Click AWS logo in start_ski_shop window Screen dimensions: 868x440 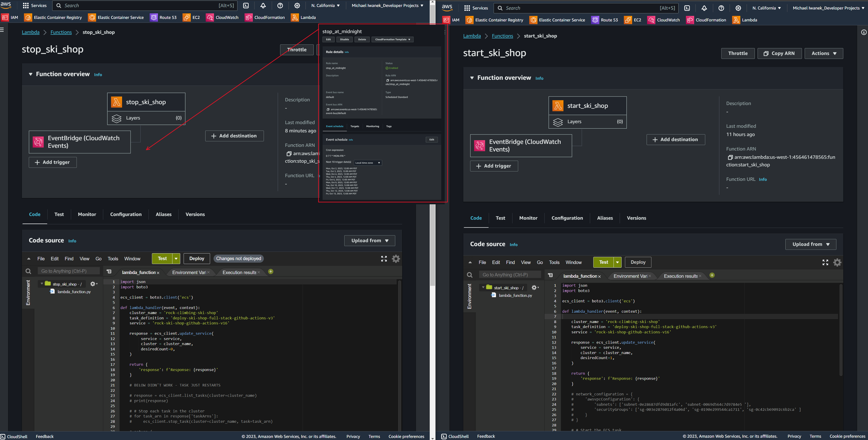point(447,8)
